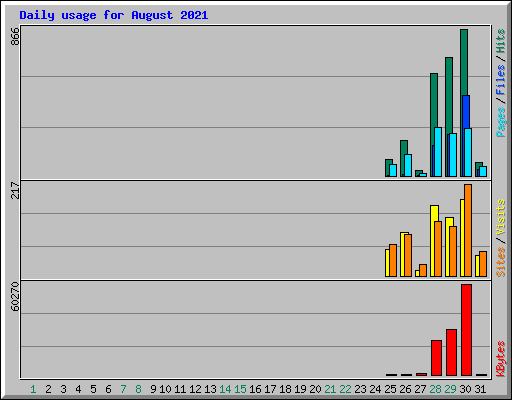Viewport: 512px width, 400px height.
Task: Select the orange Sites bar for day 27
Action: click(x=423, y=270)
